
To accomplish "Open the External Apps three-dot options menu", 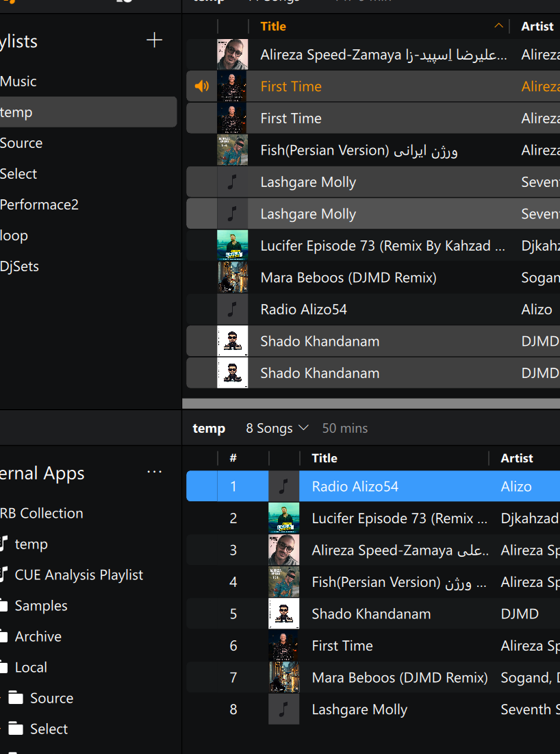I will click(155, 473).
